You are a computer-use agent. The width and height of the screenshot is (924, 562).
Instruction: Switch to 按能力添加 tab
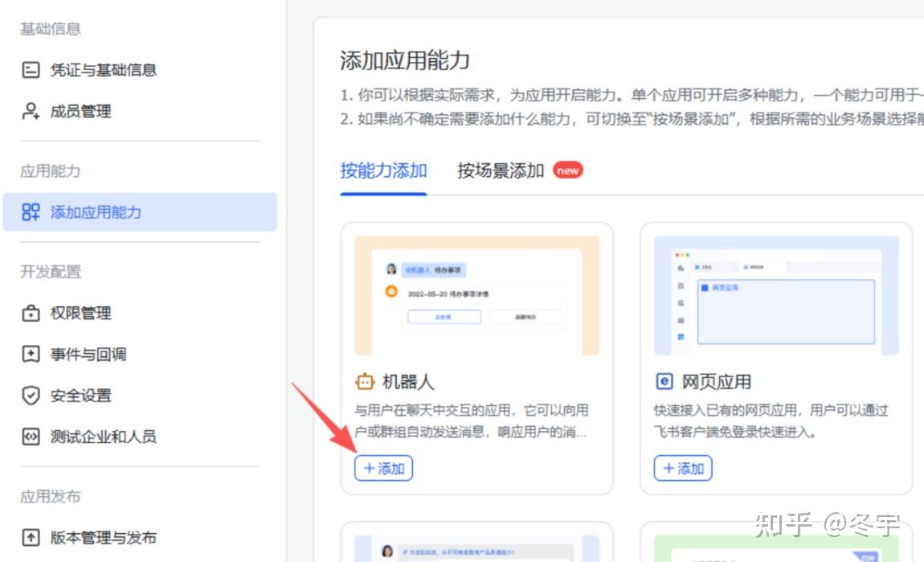pos(383,171)
